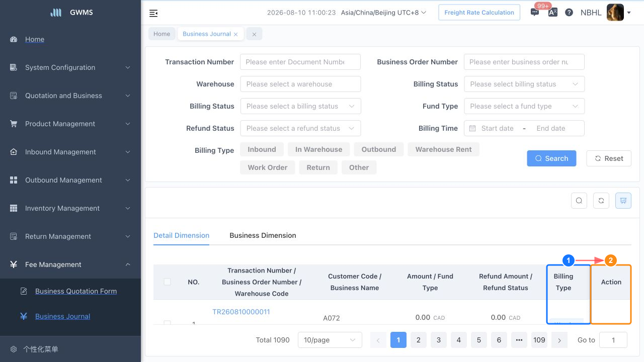Switch to the Business Dimension tab

[x=263, y=235]
